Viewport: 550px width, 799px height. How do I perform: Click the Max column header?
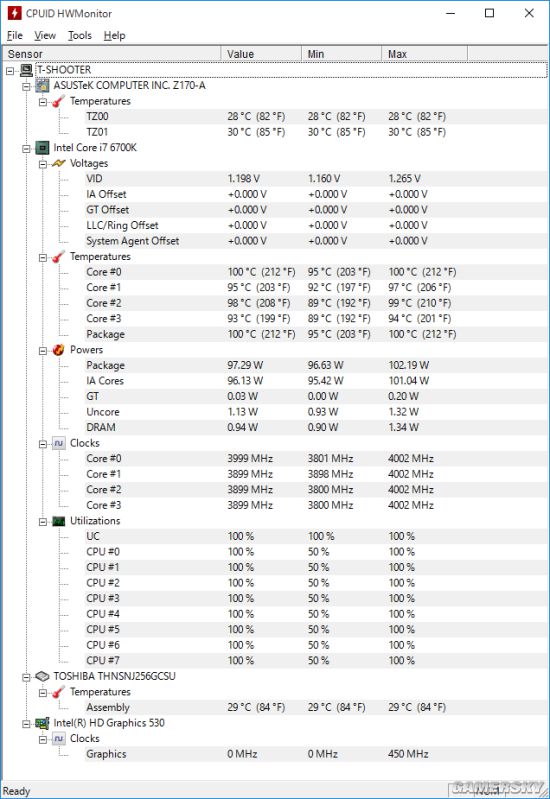point(424,54)
